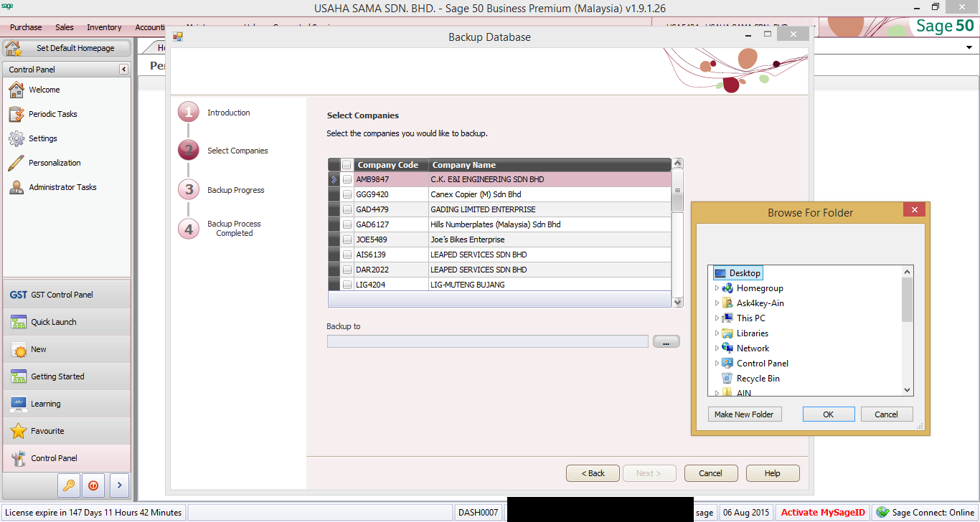Check the JOE5489 Joe's Bikes checkbox
Viewport: 980px width, 522px height.
point(347,240)
